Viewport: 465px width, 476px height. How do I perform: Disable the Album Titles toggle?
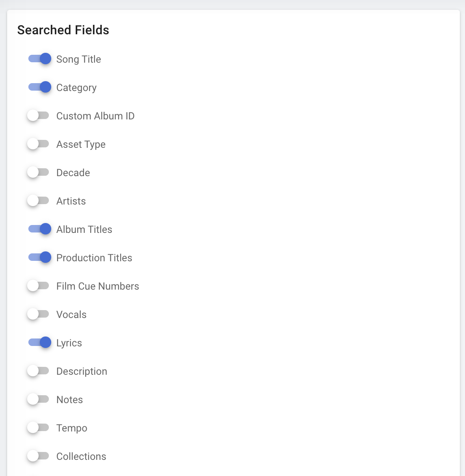39,229
